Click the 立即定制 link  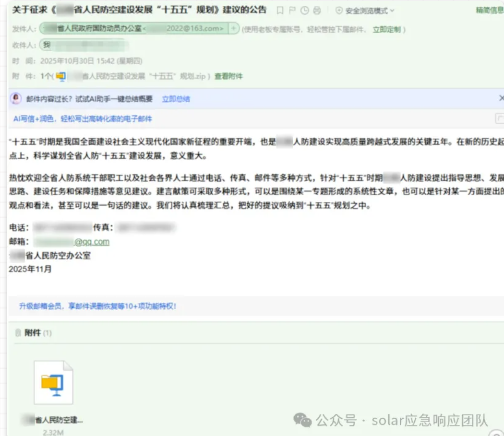click(386, 29)
